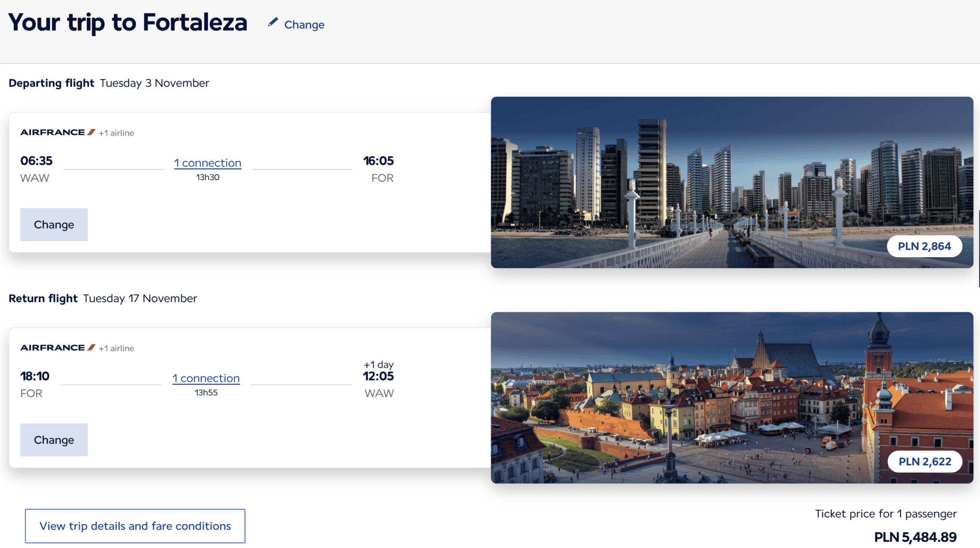
Task: Open the departing flight's 1 connection link
Action: 207,163
